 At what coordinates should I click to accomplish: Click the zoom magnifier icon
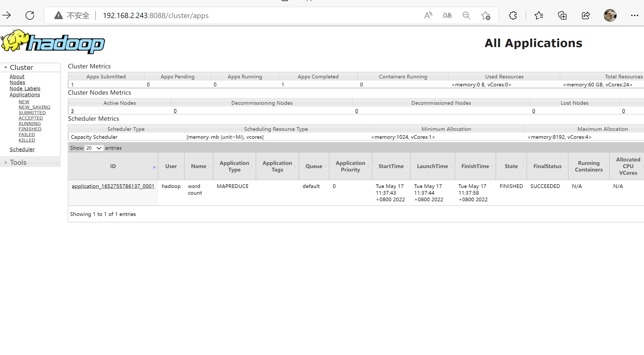point(466,15)
